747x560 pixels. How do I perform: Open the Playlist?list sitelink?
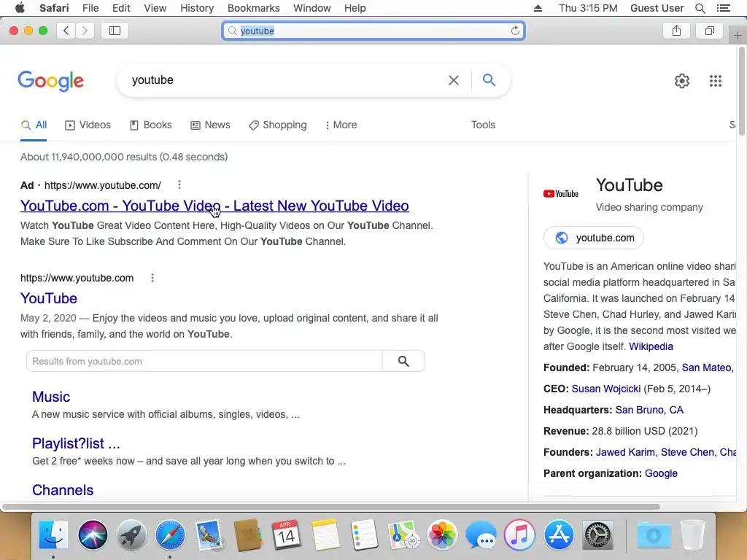(76, 443)
